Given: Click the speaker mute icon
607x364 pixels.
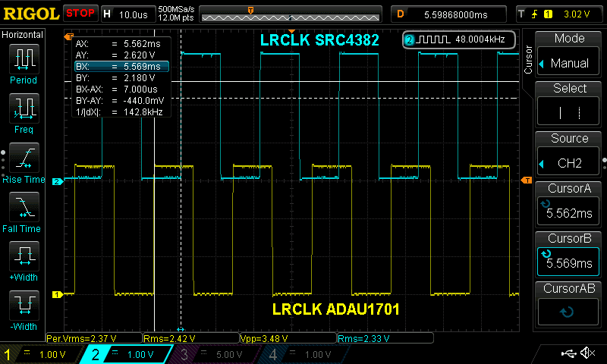Looking at the screenshot, I should [587, 353].
